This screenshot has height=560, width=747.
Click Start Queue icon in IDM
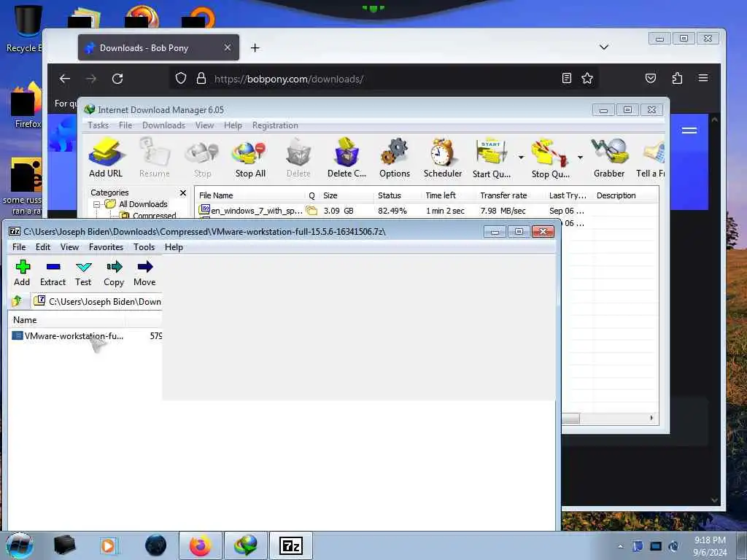pyautogui.click(x=491, y=158)
